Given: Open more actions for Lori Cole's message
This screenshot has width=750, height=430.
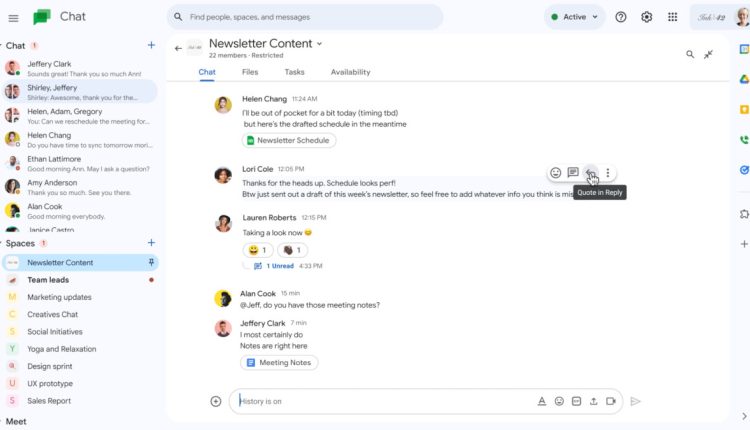Looking at the screenshot, I should pyautogui.click(x=607, y=173).
